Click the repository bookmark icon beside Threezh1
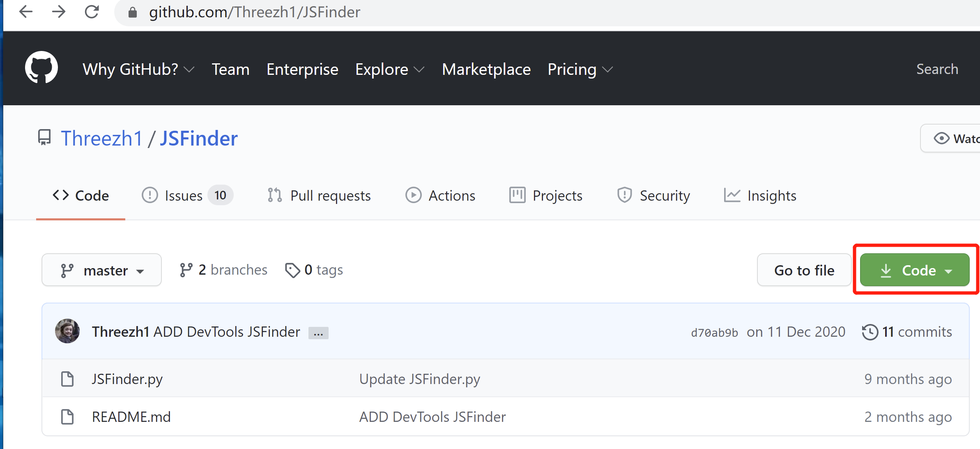 point(44,138)
